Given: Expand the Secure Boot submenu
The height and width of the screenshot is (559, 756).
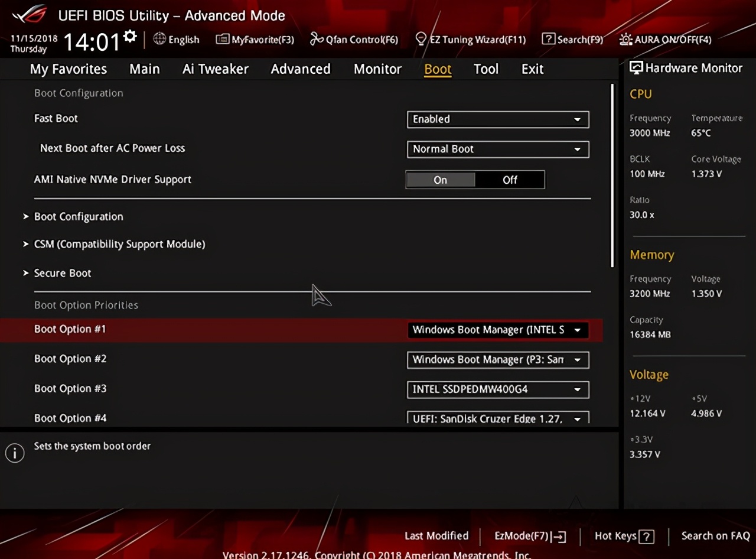Looking at the screenshot, I should coord(63,273).
